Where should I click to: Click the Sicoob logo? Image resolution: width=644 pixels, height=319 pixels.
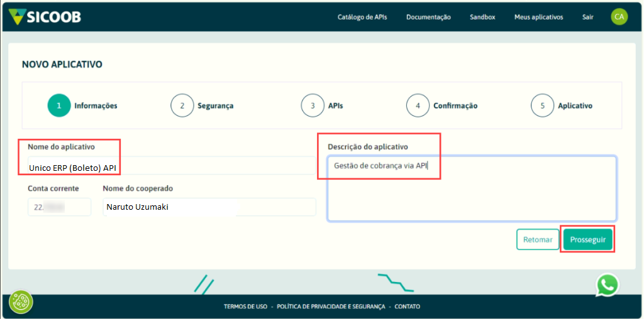[45, 17]
